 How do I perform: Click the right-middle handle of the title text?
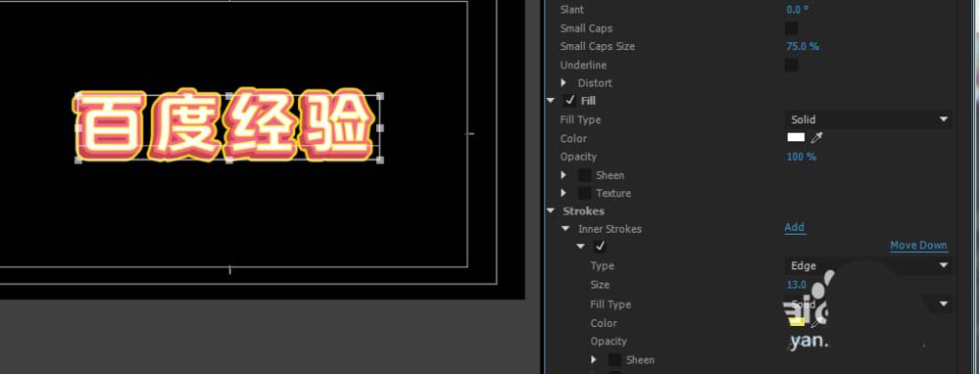[380, 128]
